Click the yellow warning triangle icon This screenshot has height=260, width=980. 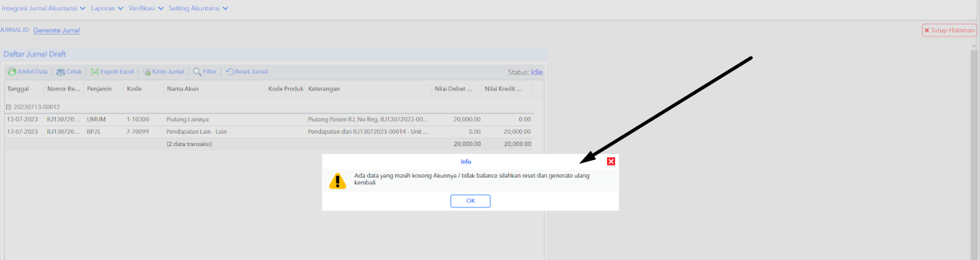pos(337,180)
